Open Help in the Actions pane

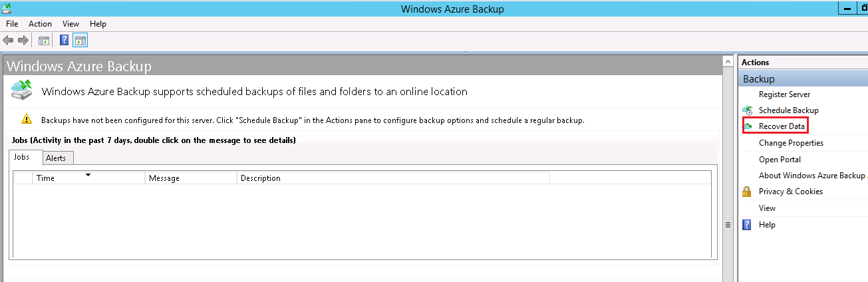[767, 225]
